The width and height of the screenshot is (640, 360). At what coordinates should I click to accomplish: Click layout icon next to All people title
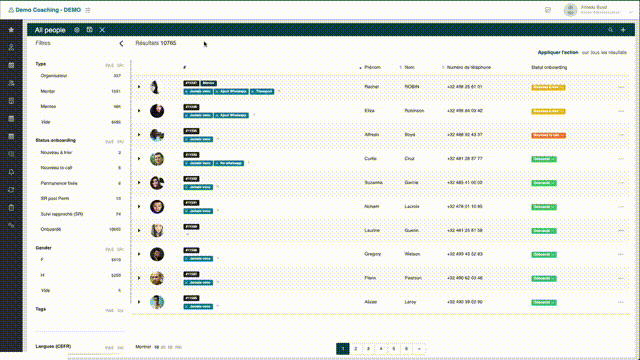click(89, 30)
